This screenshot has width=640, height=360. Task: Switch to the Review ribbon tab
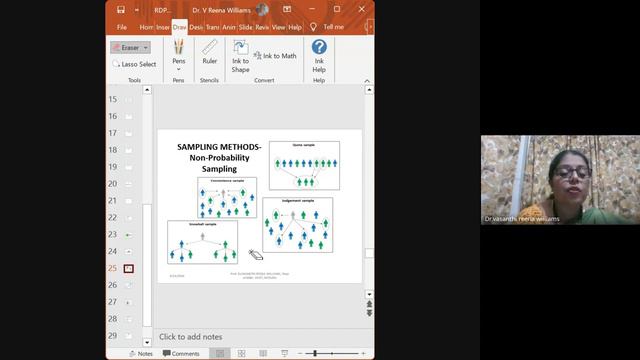click(x=262, y=27)
